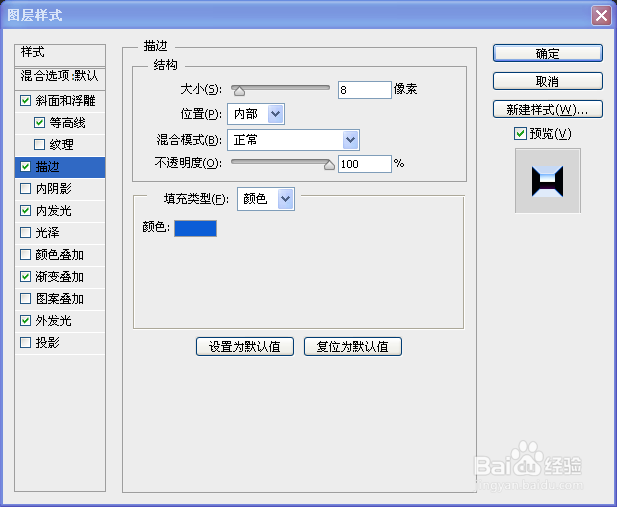Open the 混合模式 dropdown showing 正常
This screenshot has height=507, width=617.
[293, 140]
